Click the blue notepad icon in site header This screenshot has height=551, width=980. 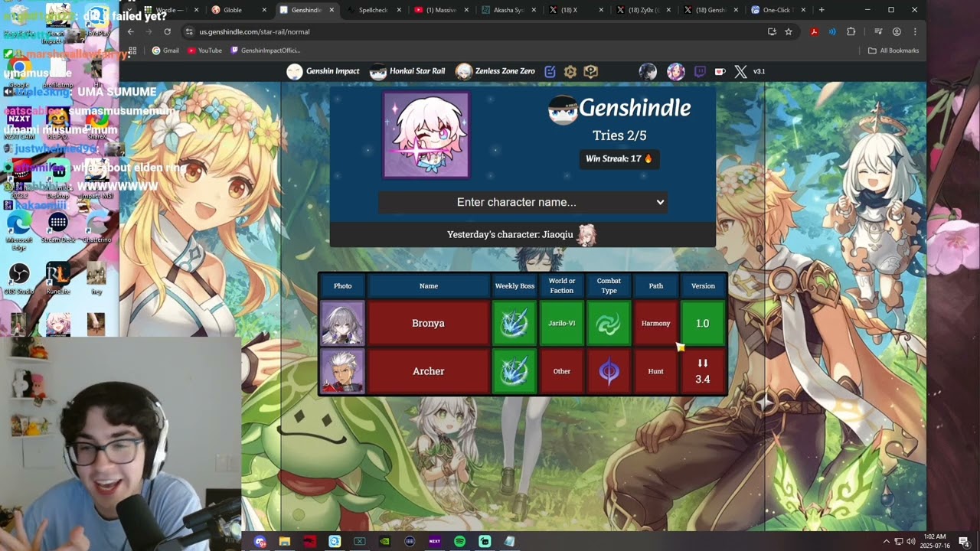(550, 71)
